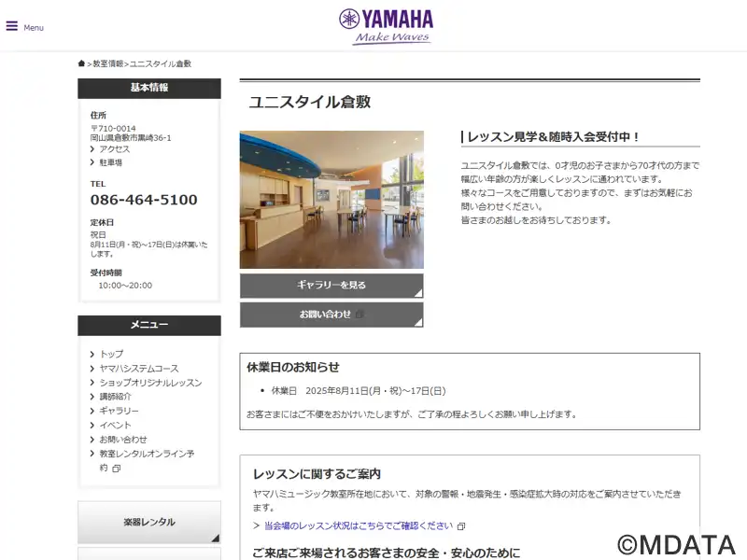Click the arrow icon before 当会場のレッスン状況
Image resolution: width=747 pixels, height=560 pixels.
pyautogui.click(x=256, y=525)
